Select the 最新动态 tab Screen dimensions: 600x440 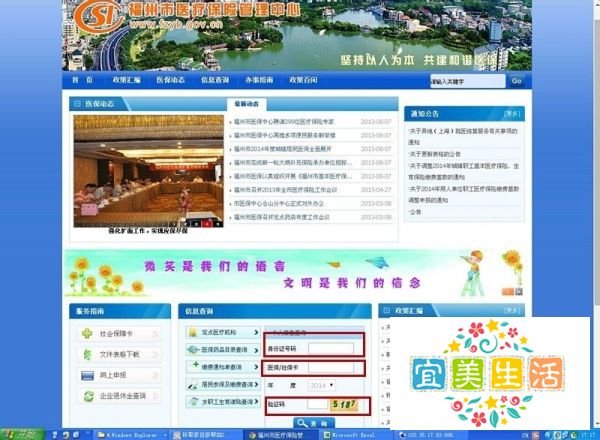coord(247,104)
